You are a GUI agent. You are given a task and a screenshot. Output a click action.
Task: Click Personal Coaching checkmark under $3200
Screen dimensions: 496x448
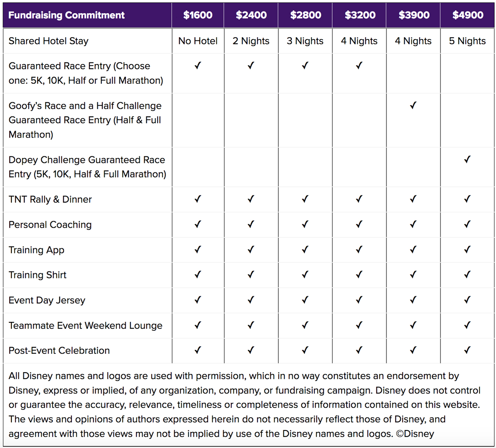pyautogui.click(x=359, y=224)
